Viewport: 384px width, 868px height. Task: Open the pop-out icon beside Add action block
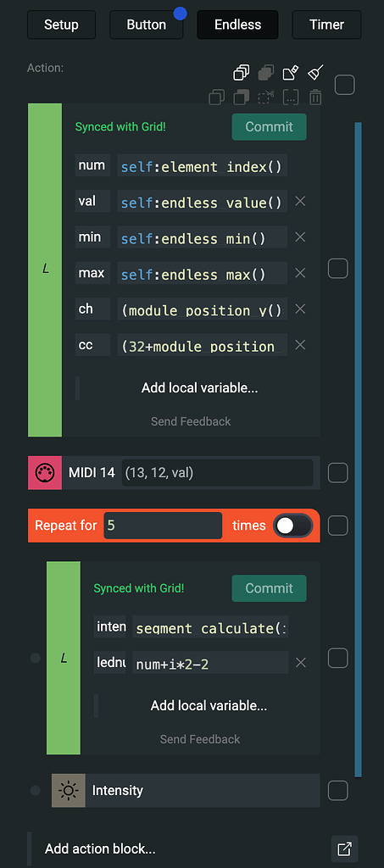tap(345, 849)
